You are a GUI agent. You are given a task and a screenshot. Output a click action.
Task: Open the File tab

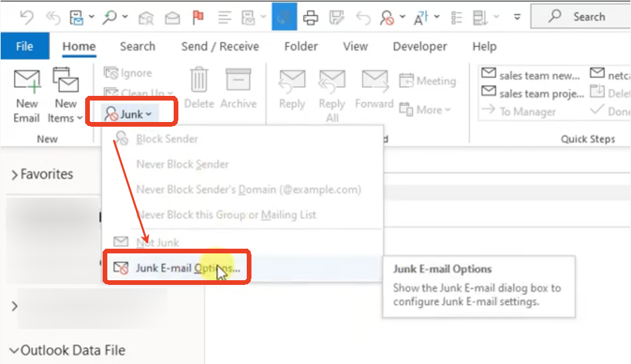(25, 46)
